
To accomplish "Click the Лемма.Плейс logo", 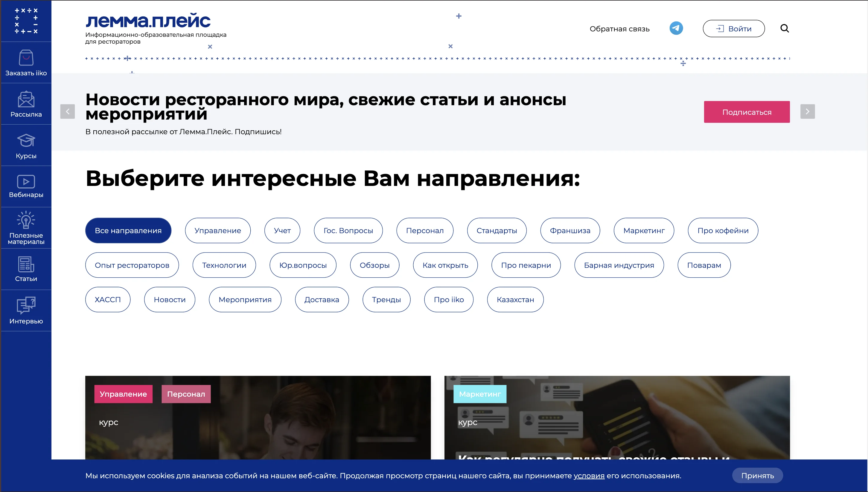I will coord(148,21).
